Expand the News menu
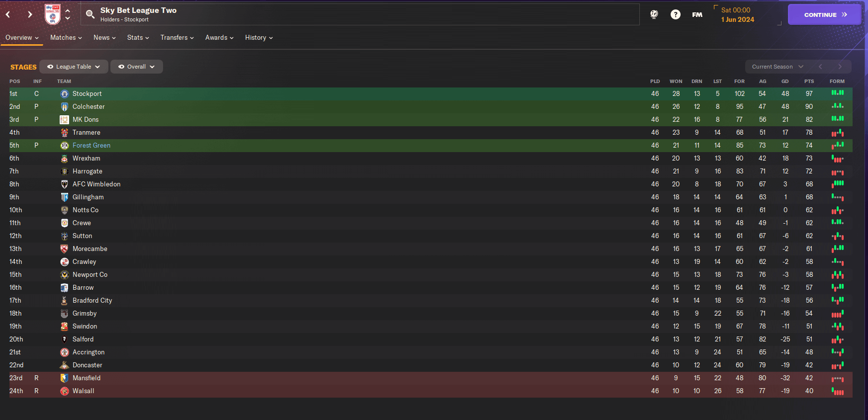This screenshot has height=420, width=868. click(104, 38)
